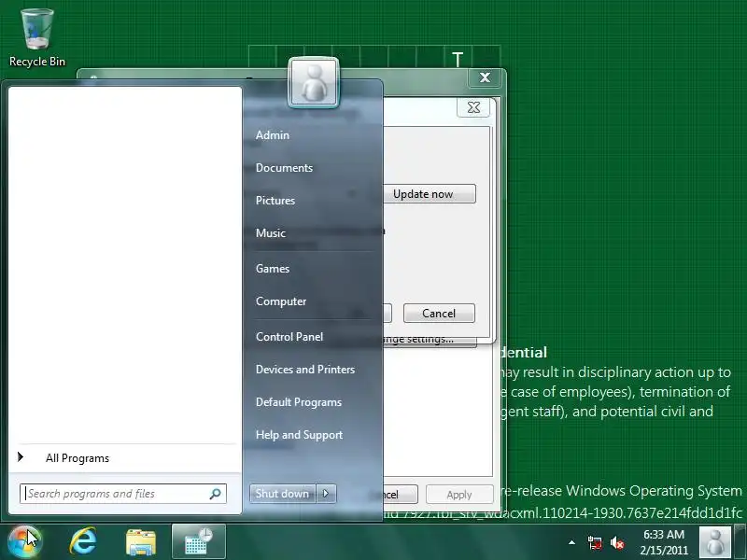747x560 pixels.
Task: Expand the Shut down options arrow
Action: pos(326,494)
